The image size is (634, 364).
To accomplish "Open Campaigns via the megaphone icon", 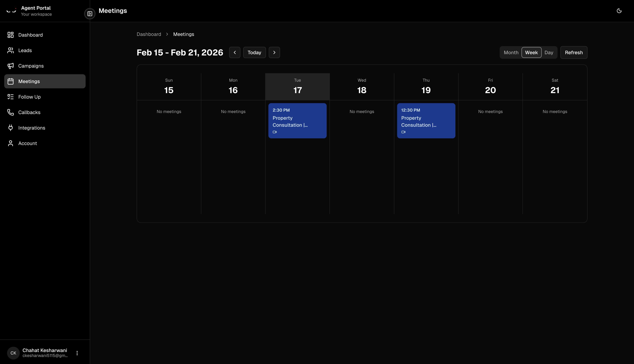I will point(10,66).
